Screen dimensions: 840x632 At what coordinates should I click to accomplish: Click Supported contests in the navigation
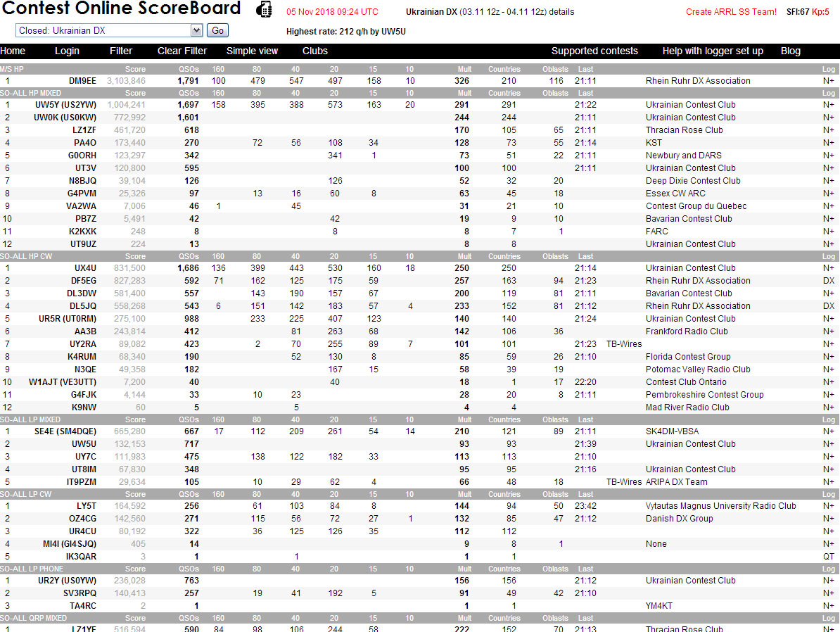point(594,50)
